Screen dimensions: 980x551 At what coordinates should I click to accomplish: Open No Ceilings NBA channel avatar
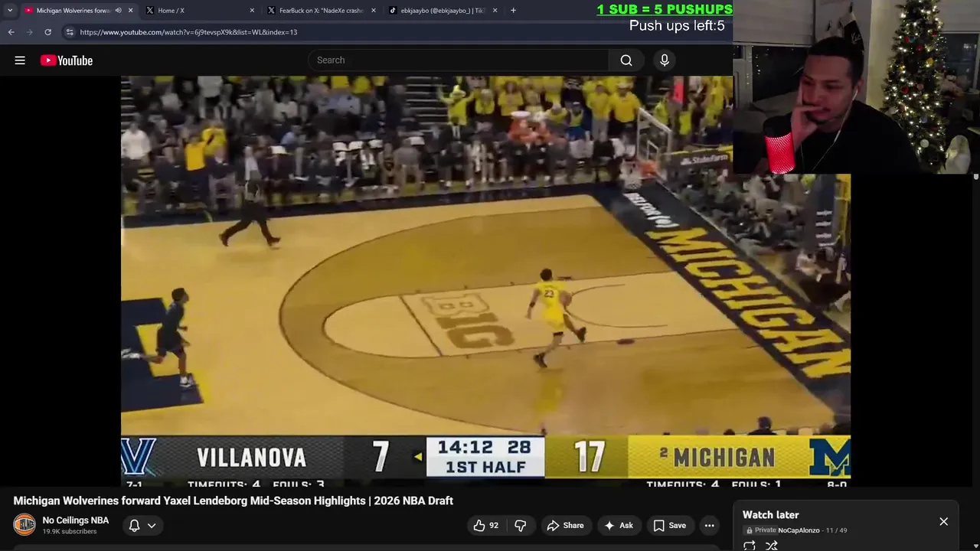pyautogui.click(x=24, y=525)
